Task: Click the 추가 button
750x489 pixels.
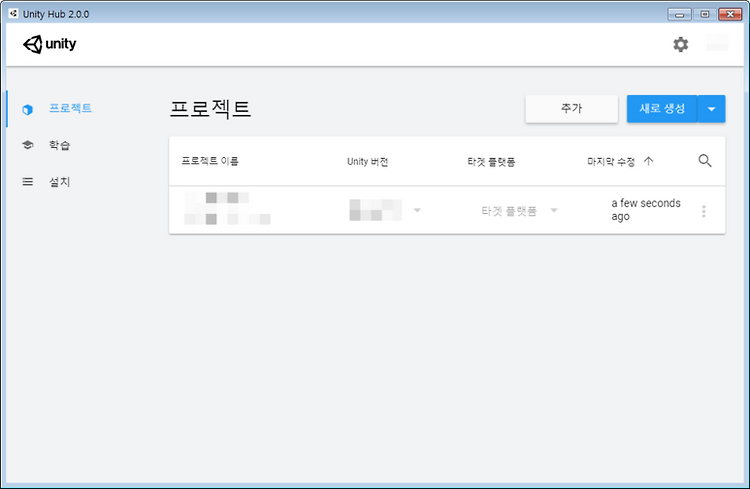Action: point(572,109)
